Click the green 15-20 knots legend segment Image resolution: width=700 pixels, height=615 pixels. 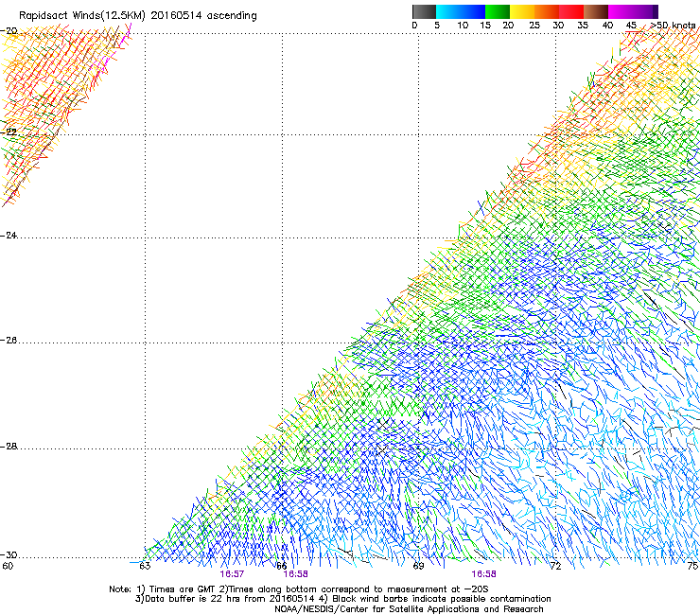tap(498, 11)
